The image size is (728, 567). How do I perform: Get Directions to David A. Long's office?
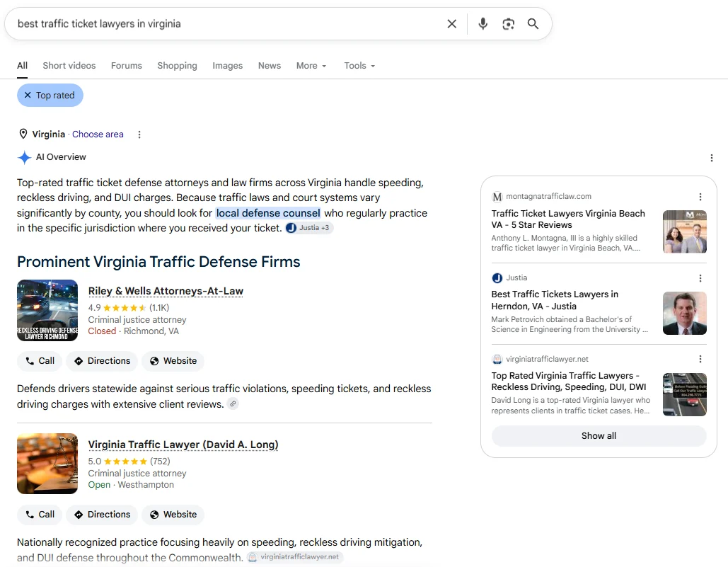[x=102, y=515]
